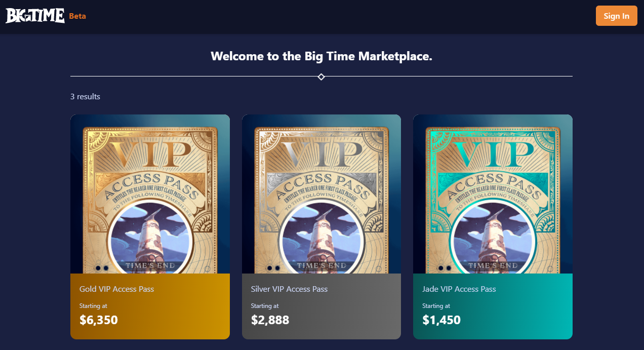
Task: Open the Silver VIP Access Pass card image
Action: tap(321, 194)
